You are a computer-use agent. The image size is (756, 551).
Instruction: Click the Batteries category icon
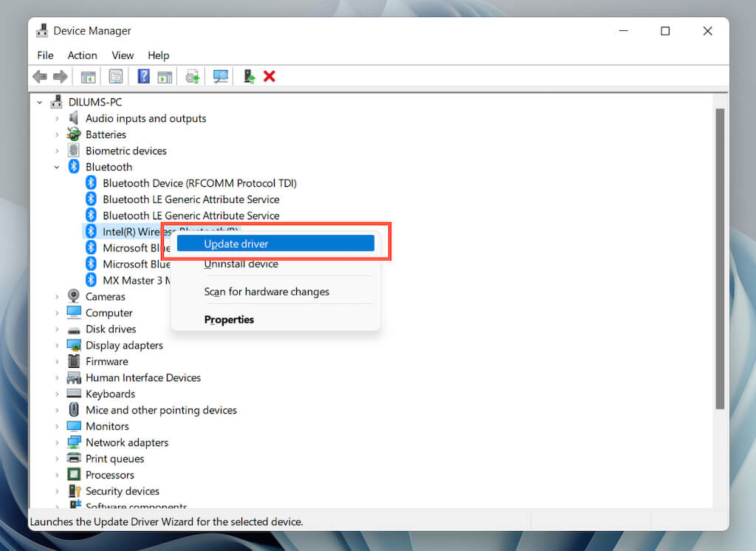tap(73, 134)
